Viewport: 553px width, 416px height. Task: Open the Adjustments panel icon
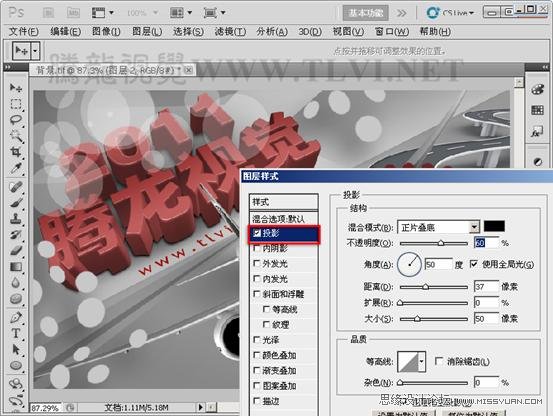click(x=537, y=162)
